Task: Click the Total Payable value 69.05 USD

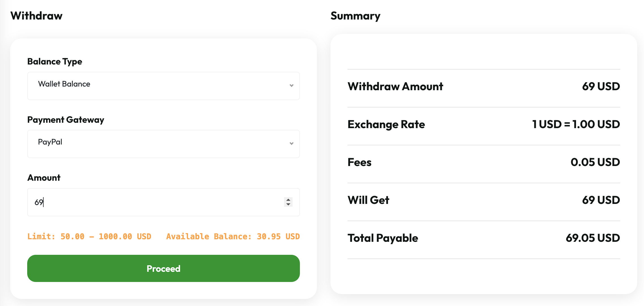Action: [x=593, y=238]
